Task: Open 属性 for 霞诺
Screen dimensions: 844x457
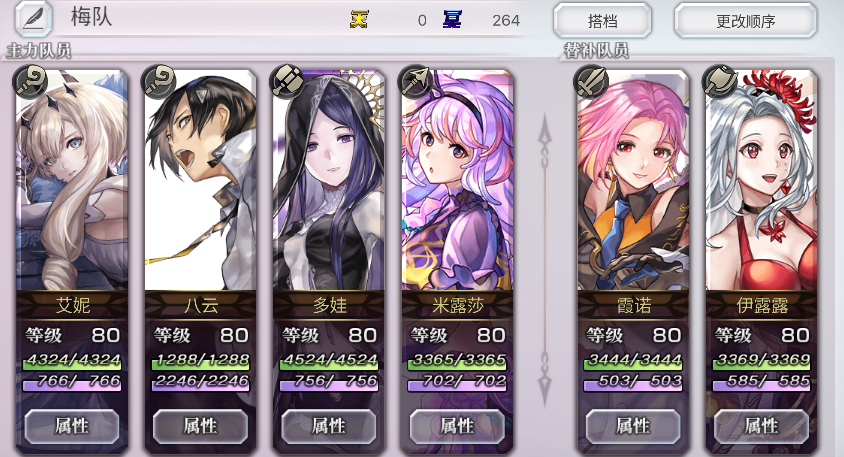Action: click(x=633, y=426)
